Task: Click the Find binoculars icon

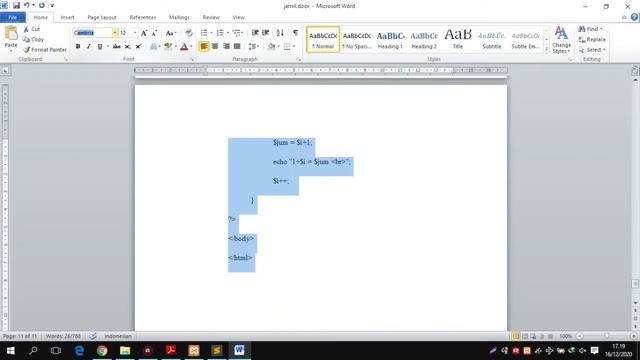Action: point(582,29)
